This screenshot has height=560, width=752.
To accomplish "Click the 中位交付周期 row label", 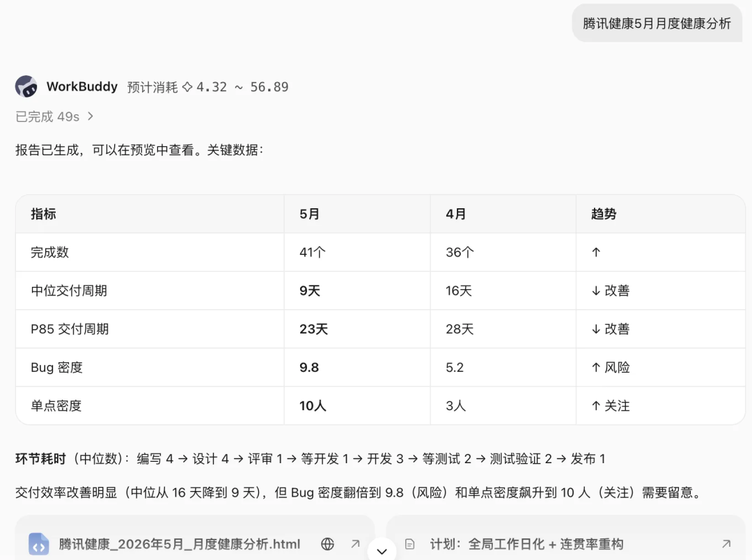I will [x=69, y=291].
